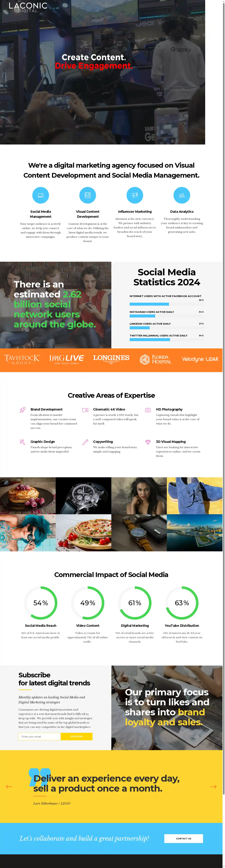Click the Visual Content Development image icon
Screen dimensions: 225x868
coord(88,195)
